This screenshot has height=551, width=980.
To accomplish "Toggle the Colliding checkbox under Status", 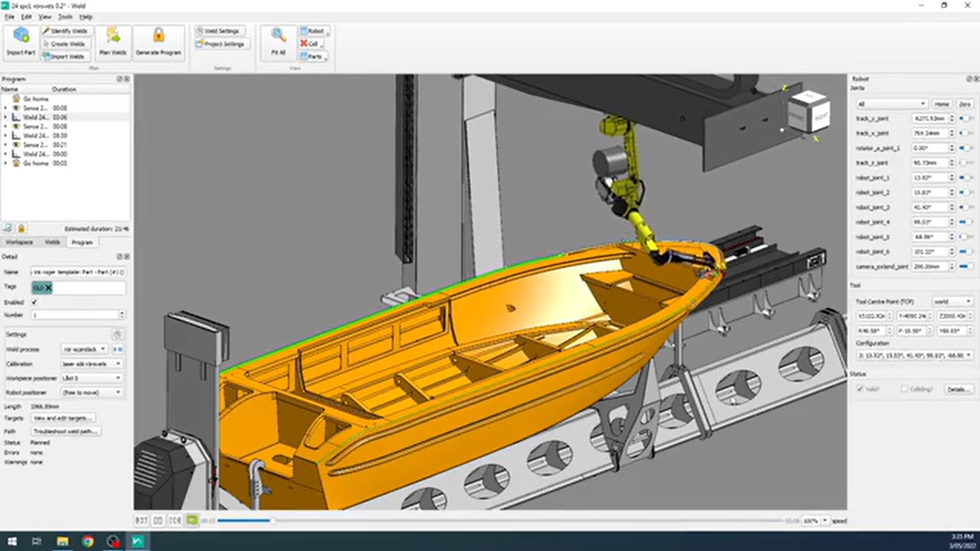I will [904, 389].
